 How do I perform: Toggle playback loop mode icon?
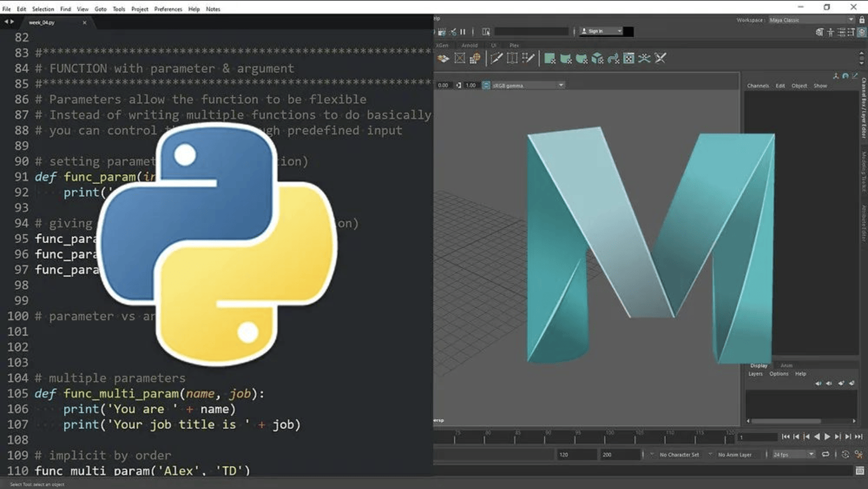[x=826, y=454]
